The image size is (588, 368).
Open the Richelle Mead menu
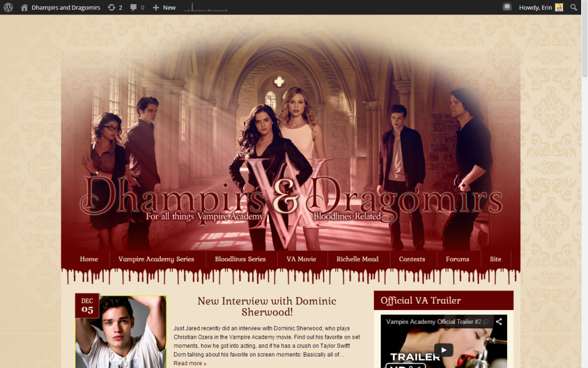(357, 259)
